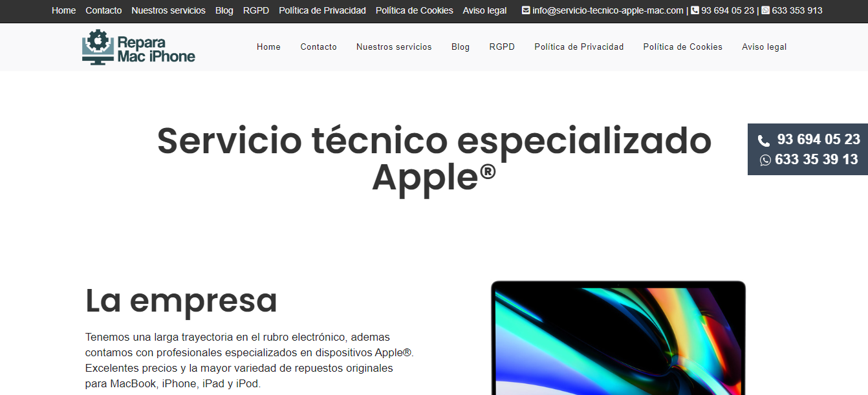Open Política de Privacidad in top dark bar
The height and width of the screenshot is (395, 868).
coord(322,10)
